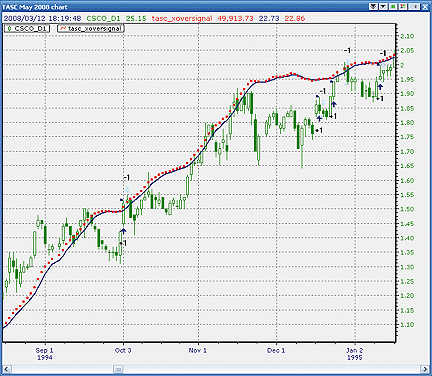
Task: Close the TASC May 2008 chart window
Action: tap(426, 6)
